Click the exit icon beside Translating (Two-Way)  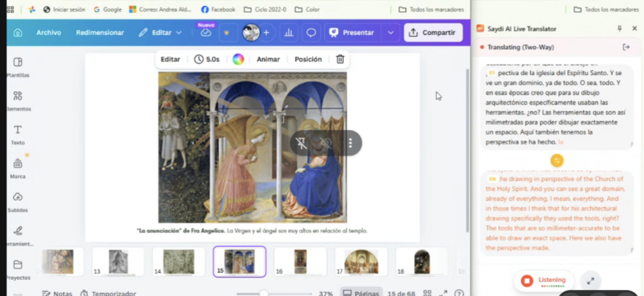(627, 47)
